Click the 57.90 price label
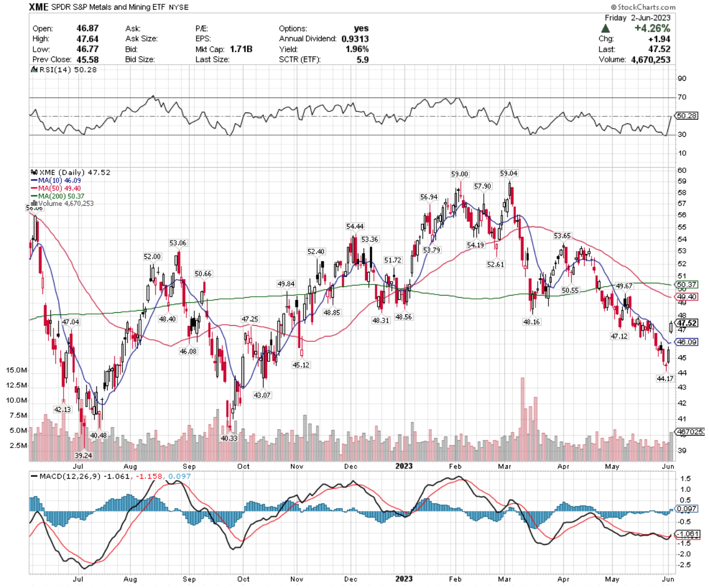Viewport: 709px width, 588px height. [x=483, y=186]
